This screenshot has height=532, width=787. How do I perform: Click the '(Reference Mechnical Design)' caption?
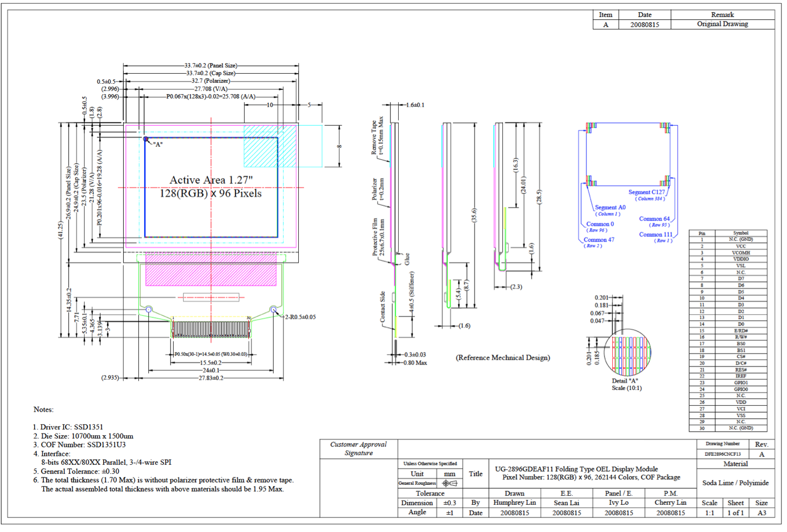(503, 358)
